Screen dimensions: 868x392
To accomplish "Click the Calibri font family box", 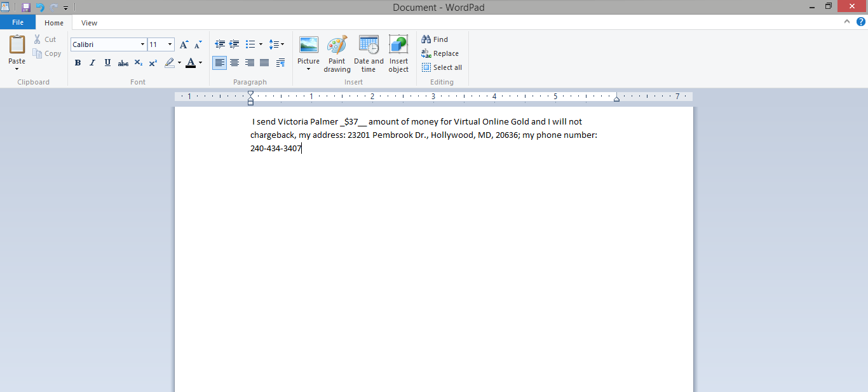I will click(105, 44).
